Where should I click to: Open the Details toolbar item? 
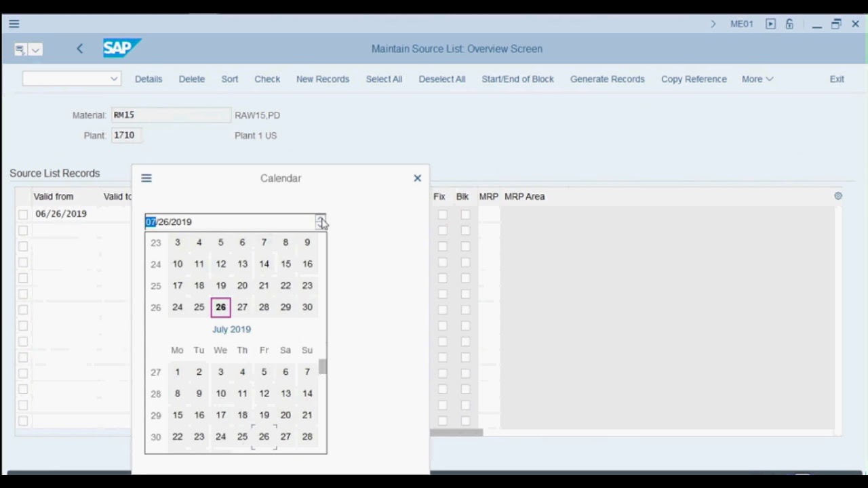point(149,79)
